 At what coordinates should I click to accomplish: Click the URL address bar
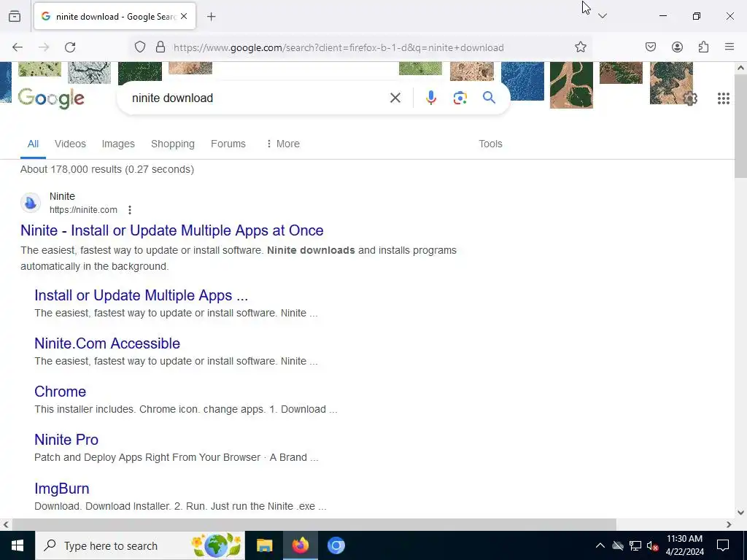click(x=338, y=47)
